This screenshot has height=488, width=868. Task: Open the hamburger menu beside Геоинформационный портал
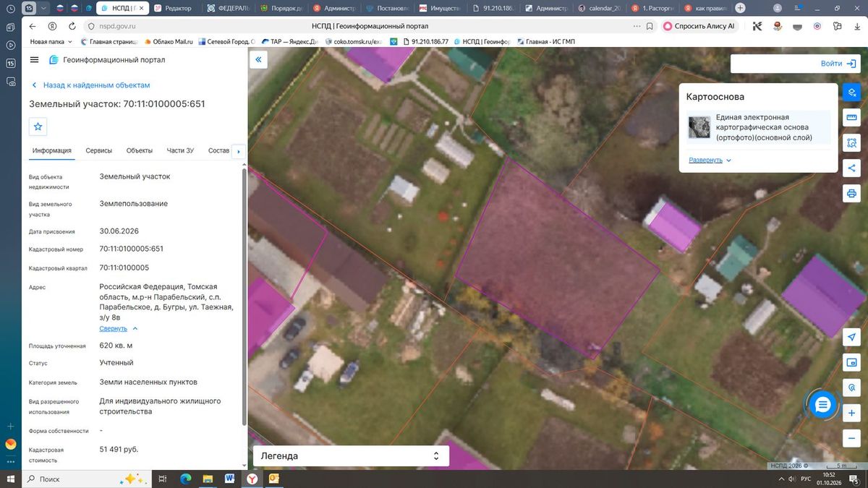(35, 59)
